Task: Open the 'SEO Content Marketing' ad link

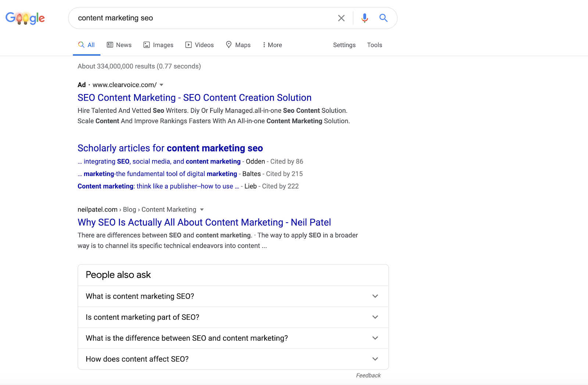Action: [x=194, y=98]
